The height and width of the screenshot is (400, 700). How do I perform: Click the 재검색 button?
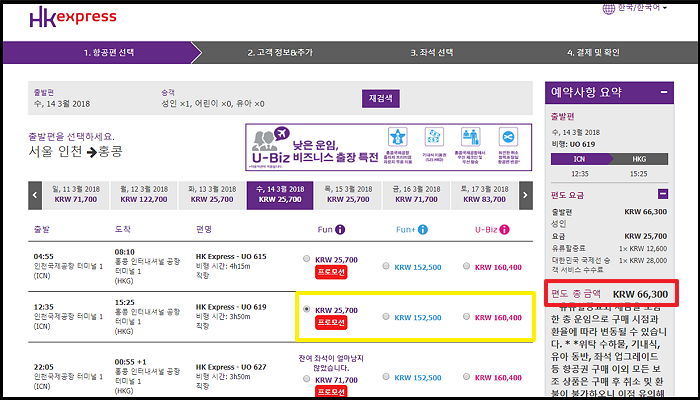(x=381, y=98)
